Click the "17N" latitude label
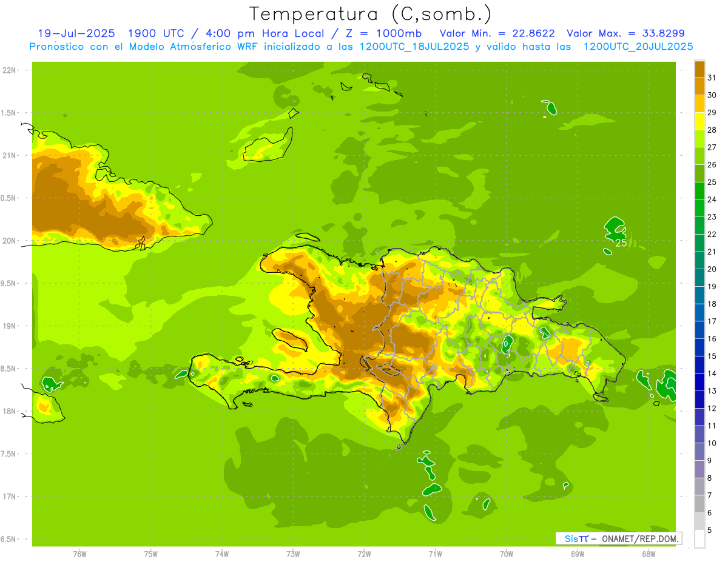The image size is (728, 562). pos(9,497)
